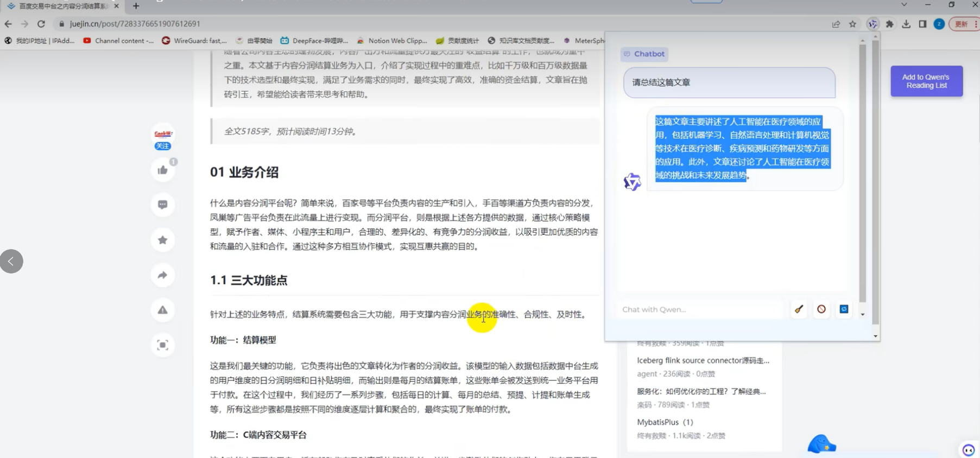
Task: Click the user message 请总结这篇文章
Action: click(729, 82)
